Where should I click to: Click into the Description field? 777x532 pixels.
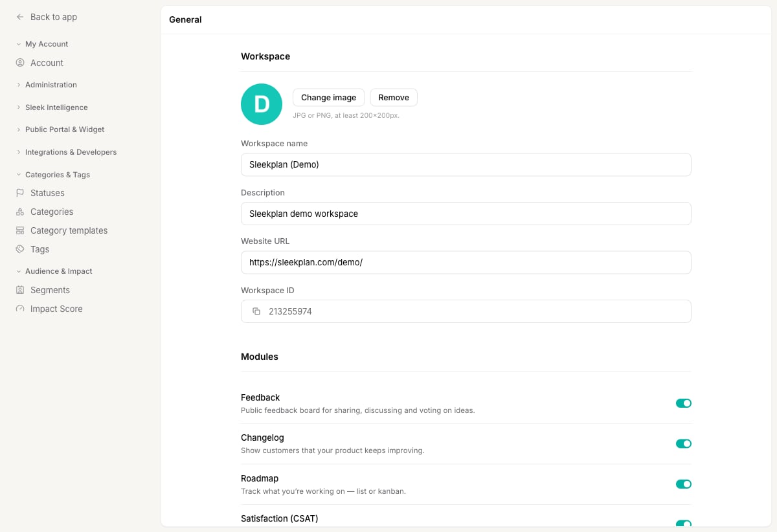point(466,214)
